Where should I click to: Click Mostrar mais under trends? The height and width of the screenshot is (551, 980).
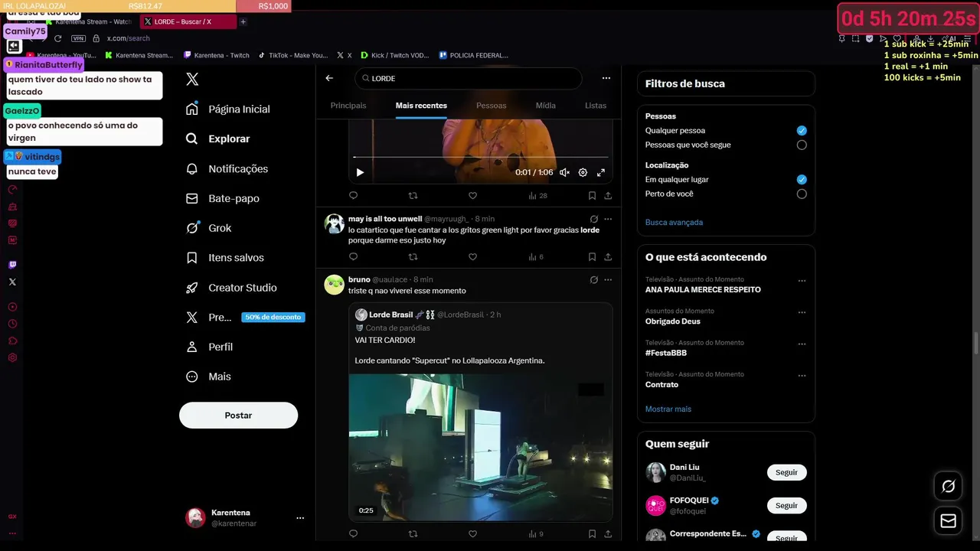pyautogui.click(x=668, y=409)
